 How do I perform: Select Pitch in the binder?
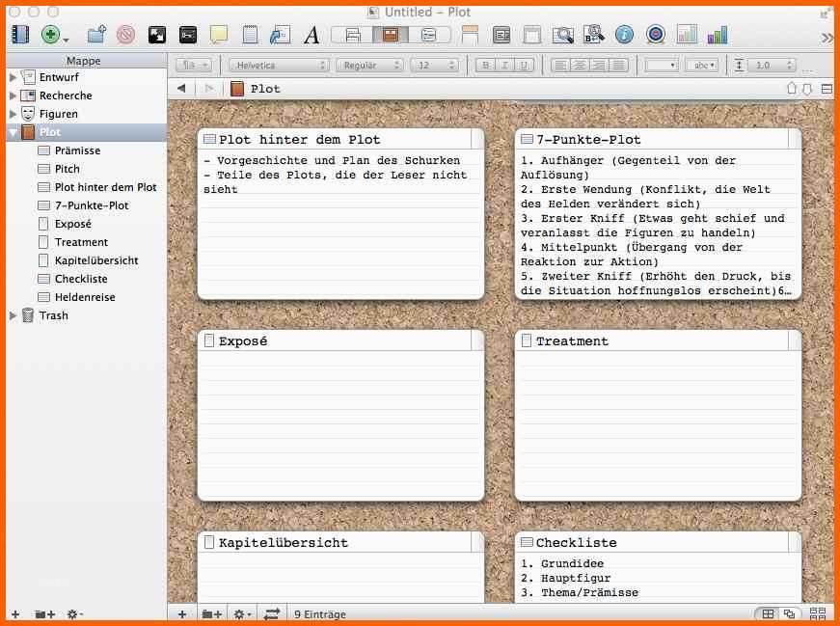[67, 169]
